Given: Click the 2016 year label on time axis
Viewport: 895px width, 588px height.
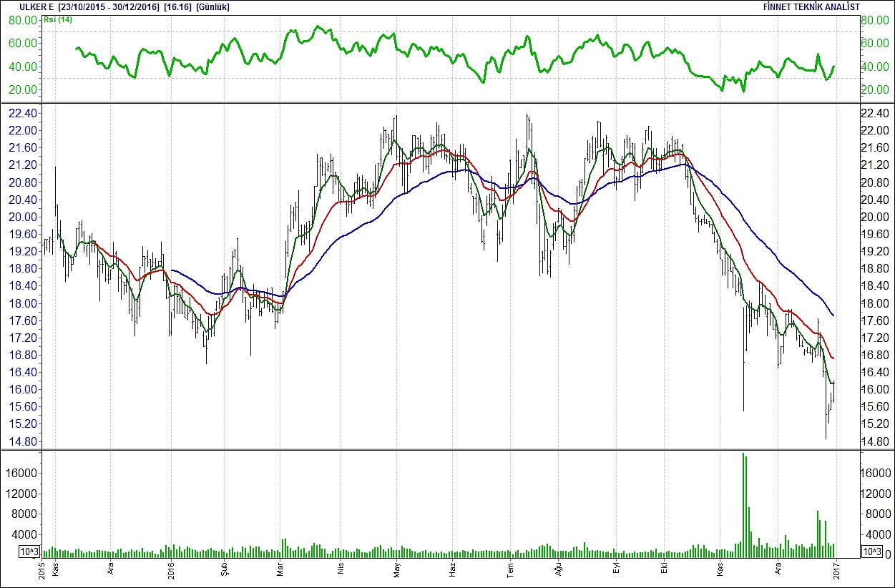Looking at the screenshot, I should point(171,570).
